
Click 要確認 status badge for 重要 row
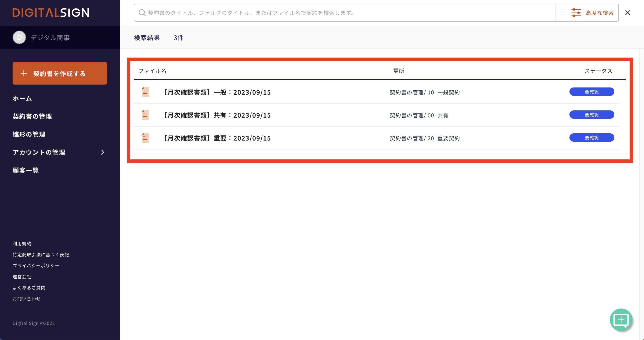pos(591,138)
